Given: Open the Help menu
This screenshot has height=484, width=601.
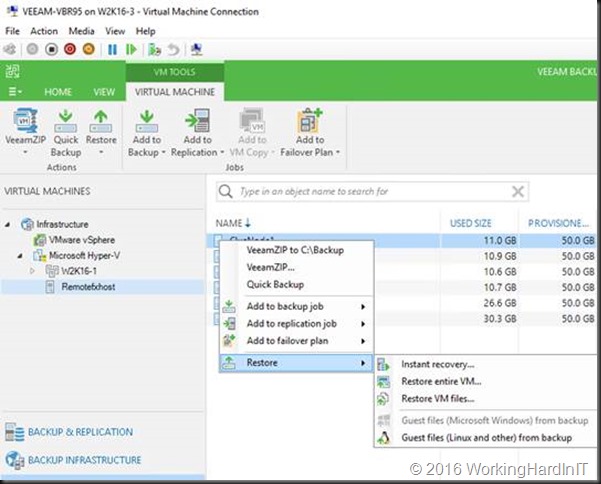Looking at the screenshot, I should (145, 31).
